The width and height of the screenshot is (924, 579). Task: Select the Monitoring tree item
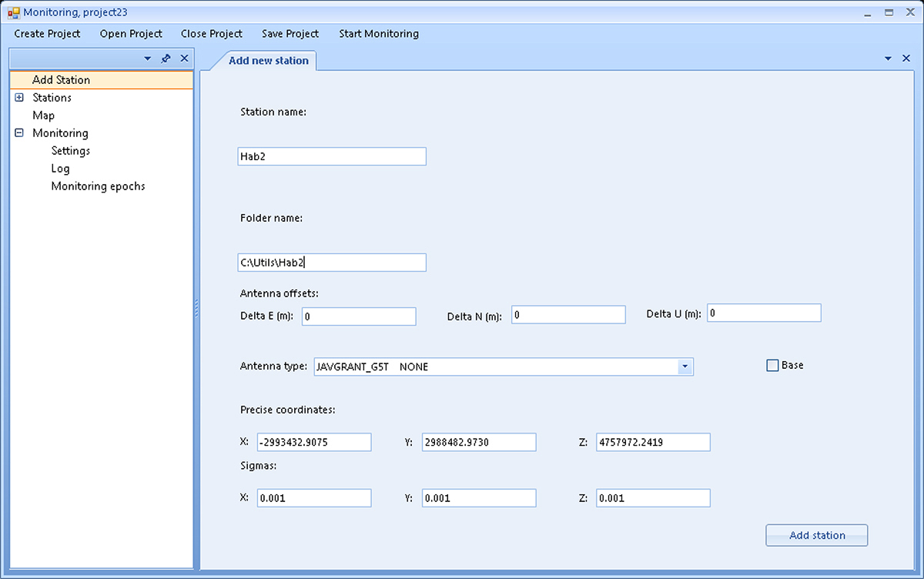click(x=60, y=133)
